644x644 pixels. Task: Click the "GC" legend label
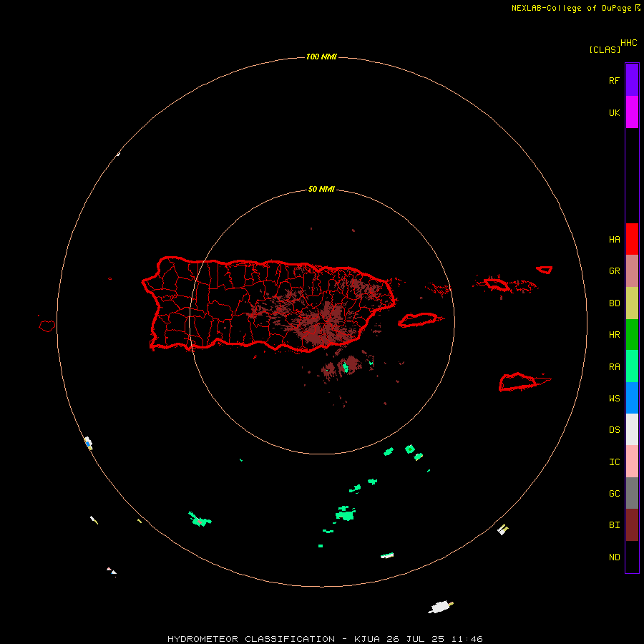click(x=614, y=494)
